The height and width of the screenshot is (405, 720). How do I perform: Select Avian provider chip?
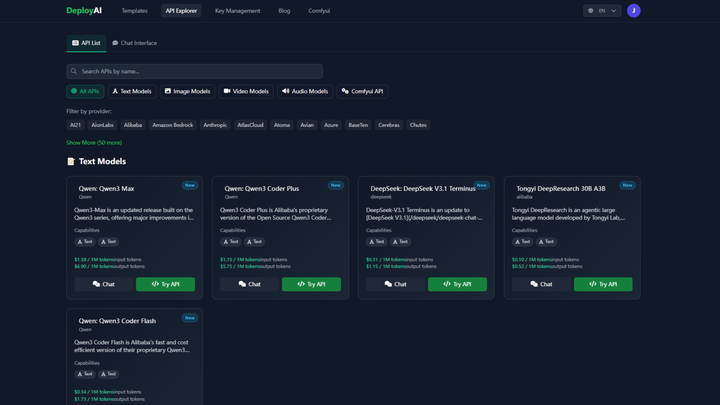(x=307, y=125)
